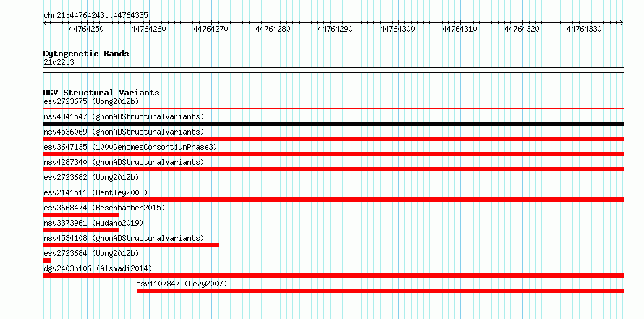Click ruler position 44764270
644x319 pixels.
click(x=211, y=29)
